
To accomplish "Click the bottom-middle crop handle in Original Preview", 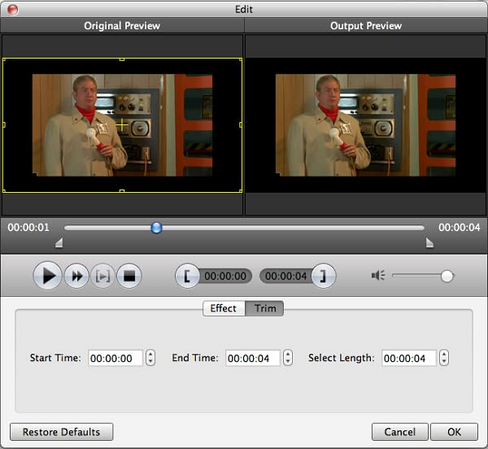I will coord(122,191).
